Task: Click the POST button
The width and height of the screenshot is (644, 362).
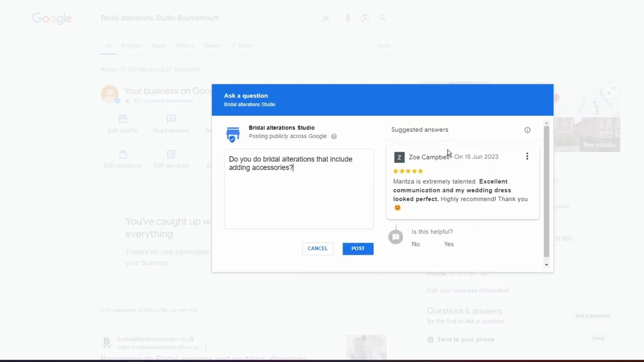Action: coord(358,248)
